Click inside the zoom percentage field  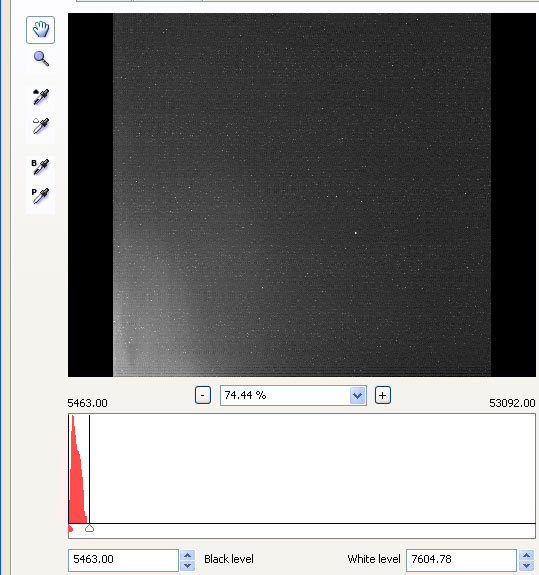[285, 396]
